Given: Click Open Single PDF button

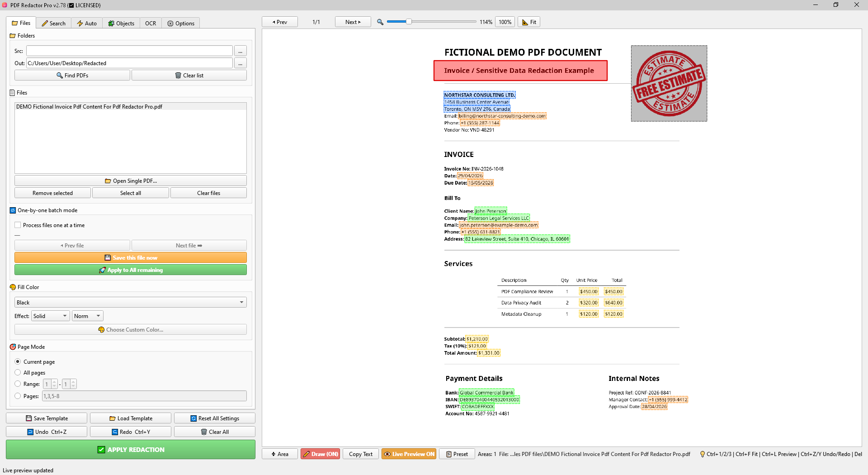Looking at the screenshot, I should (131, 180).
